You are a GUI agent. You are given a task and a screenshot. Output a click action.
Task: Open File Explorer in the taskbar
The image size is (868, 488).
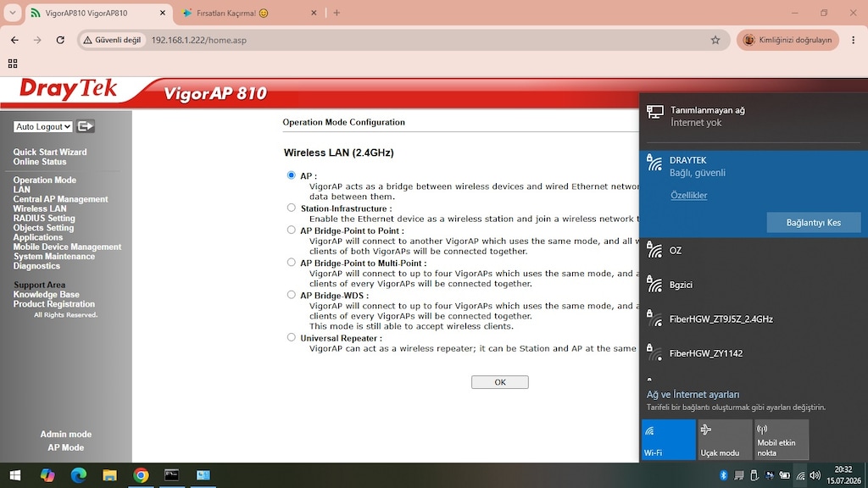pyautogui.click(x=109, y=475)
